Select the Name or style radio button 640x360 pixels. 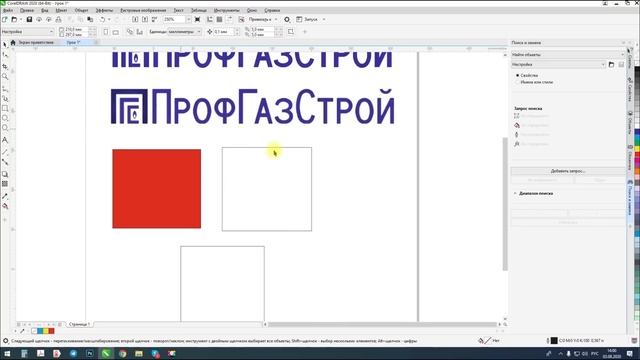tap(518, 82)
